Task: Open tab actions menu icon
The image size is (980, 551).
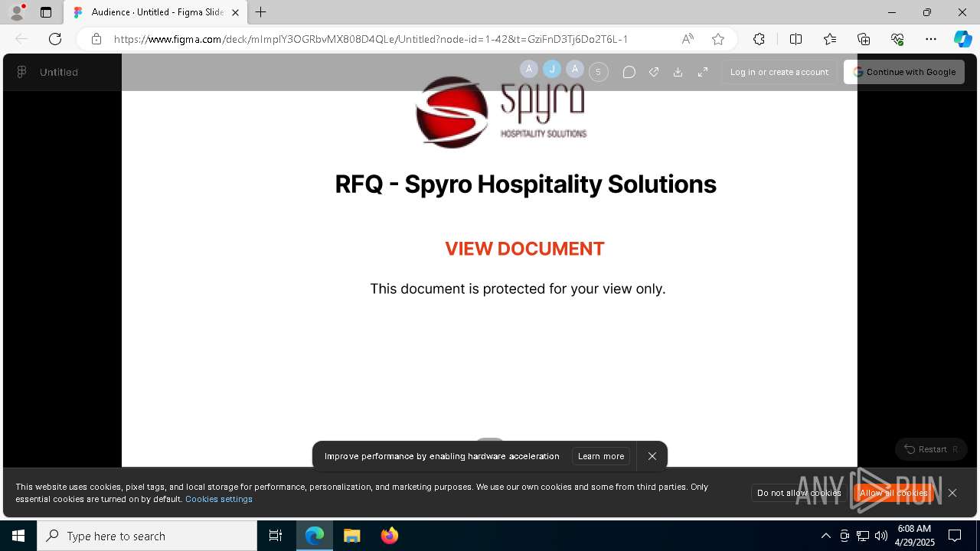Action: point(46,12)
